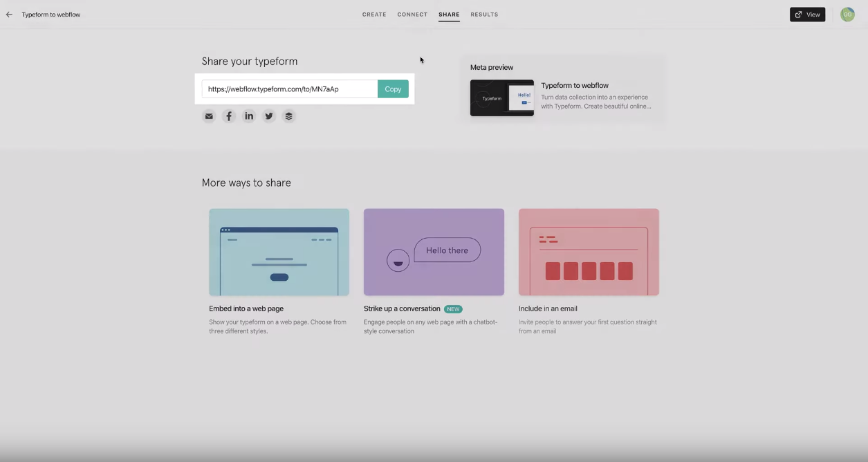Click the 'More ways to share' heading

(x=246, y=183)
